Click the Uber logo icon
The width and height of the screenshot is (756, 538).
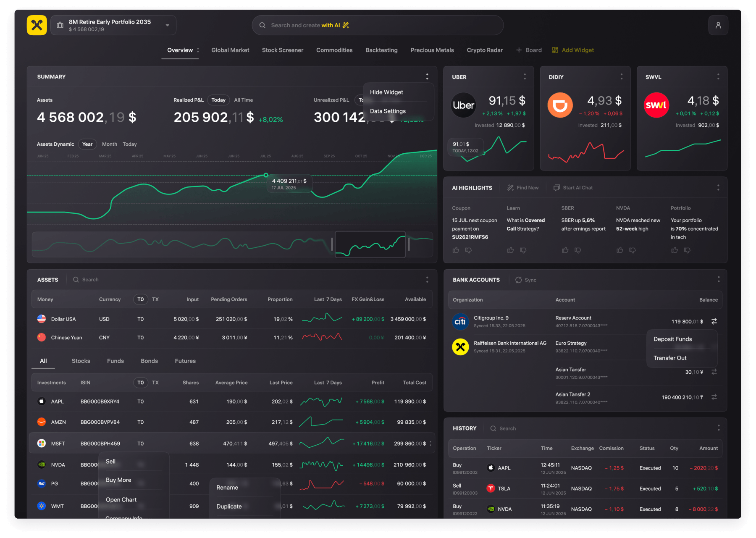[463, 105]
